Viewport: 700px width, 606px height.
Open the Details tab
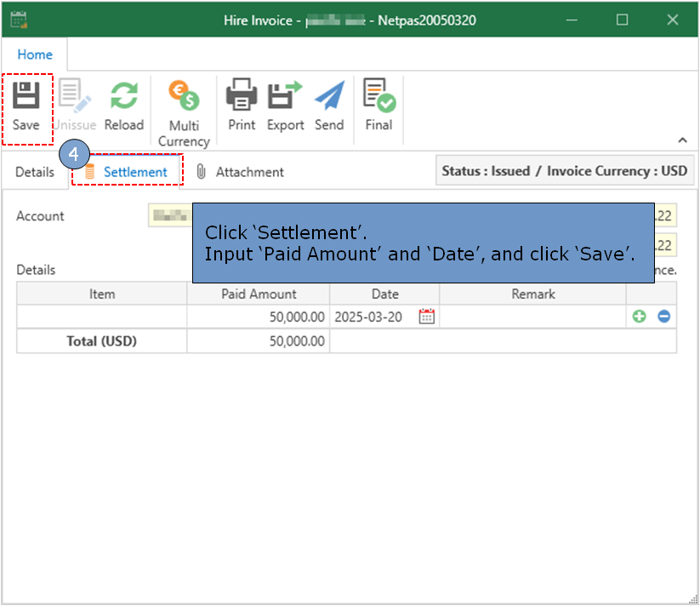[x=35, y=172]
